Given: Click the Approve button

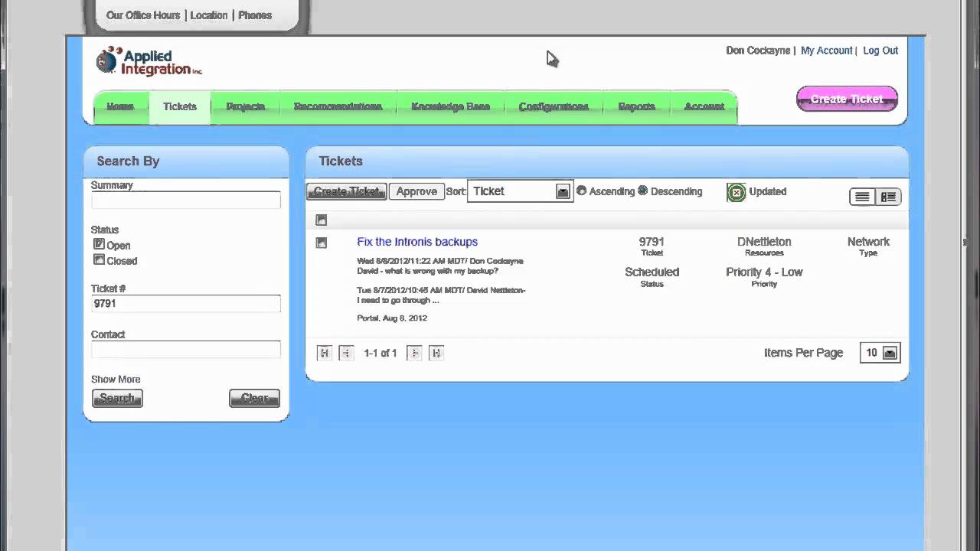Looking at the screenshot, I should point(416,191).
